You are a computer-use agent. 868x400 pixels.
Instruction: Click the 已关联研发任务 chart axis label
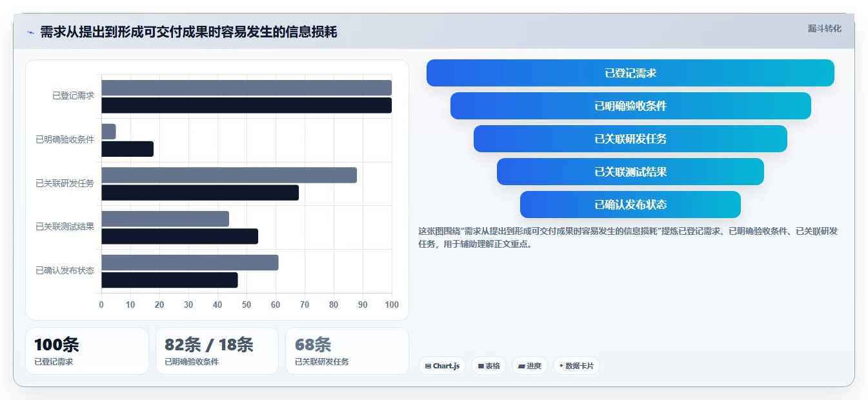pos(65,183)
